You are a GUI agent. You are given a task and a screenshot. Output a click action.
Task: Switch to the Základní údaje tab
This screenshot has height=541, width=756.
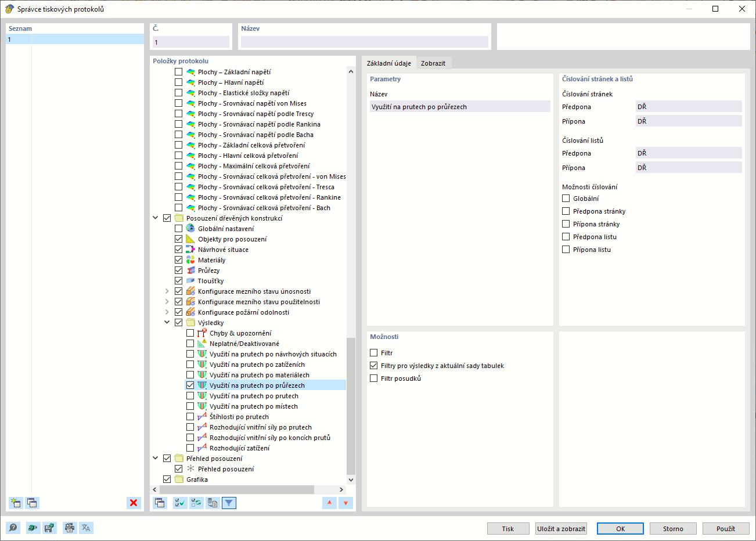pyautogui.click(x=389, y=63)
